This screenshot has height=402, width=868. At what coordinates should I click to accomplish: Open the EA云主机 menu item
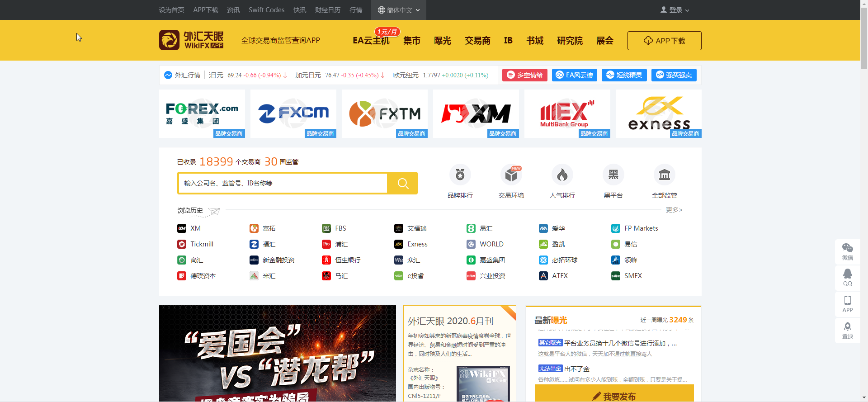click(371, 41)
